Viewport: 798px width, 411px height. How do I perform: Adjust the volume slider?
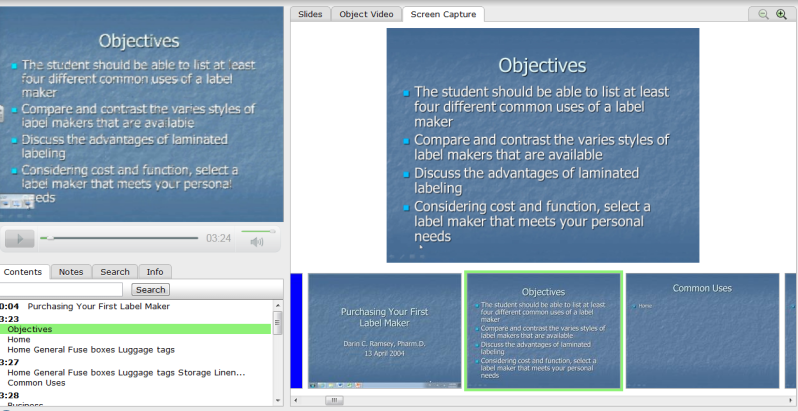click(259, 231)
